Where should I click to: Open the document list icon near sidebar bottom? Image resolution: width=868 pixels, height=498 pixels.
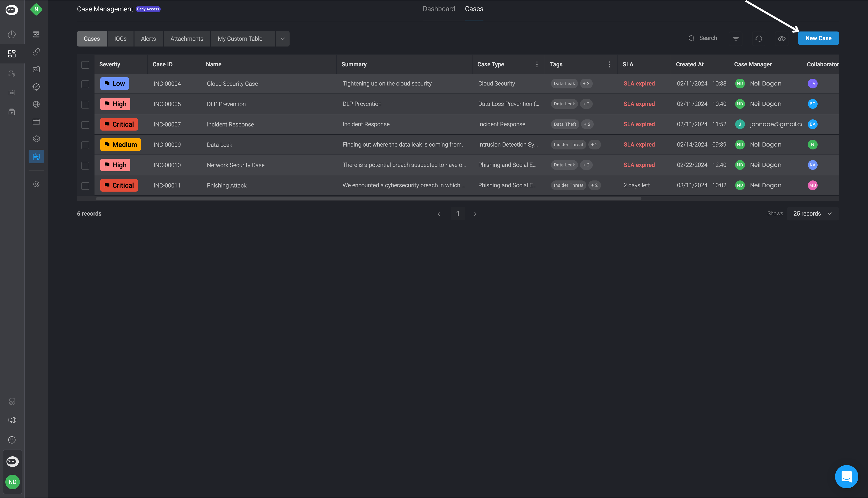(12, 402)
